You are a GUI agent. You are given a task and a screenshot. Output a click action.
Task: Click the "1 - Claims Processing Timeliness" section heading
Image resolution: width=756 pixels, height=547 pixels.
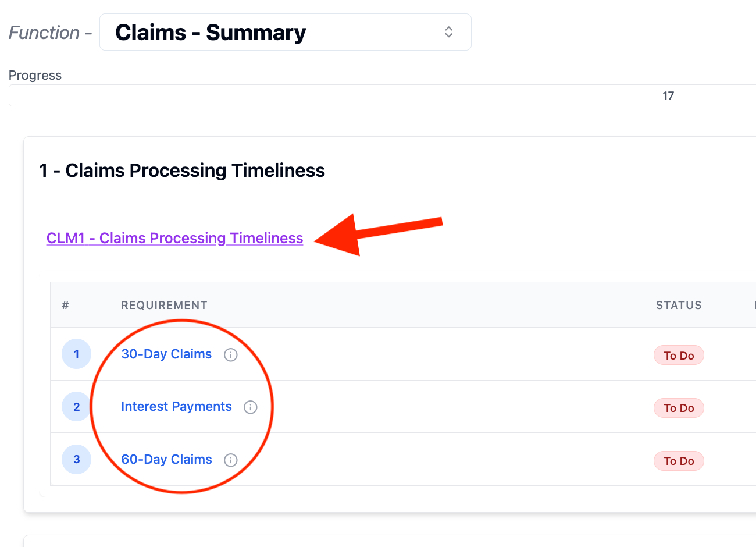[182, 171]
